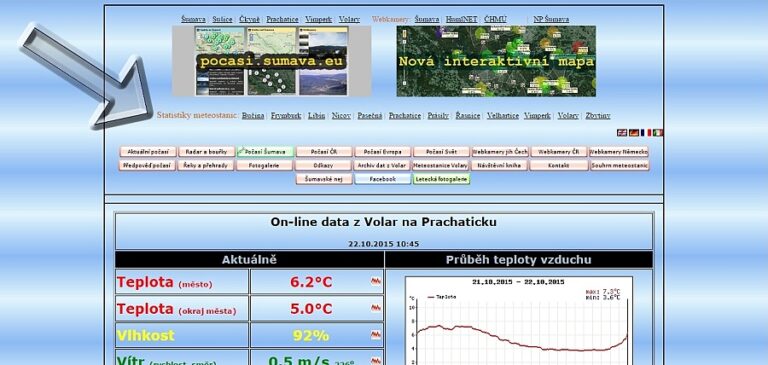The image size is (768, 365).
Task: Open the temperature chart Průběh teploty vzduchu
Action: pyautogui.click(x=519, y=321)
